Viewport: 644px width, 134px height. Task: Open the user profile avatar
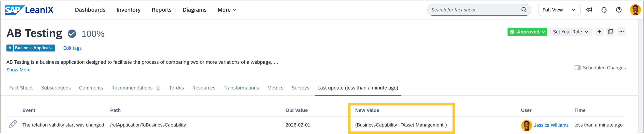(635, 10)
